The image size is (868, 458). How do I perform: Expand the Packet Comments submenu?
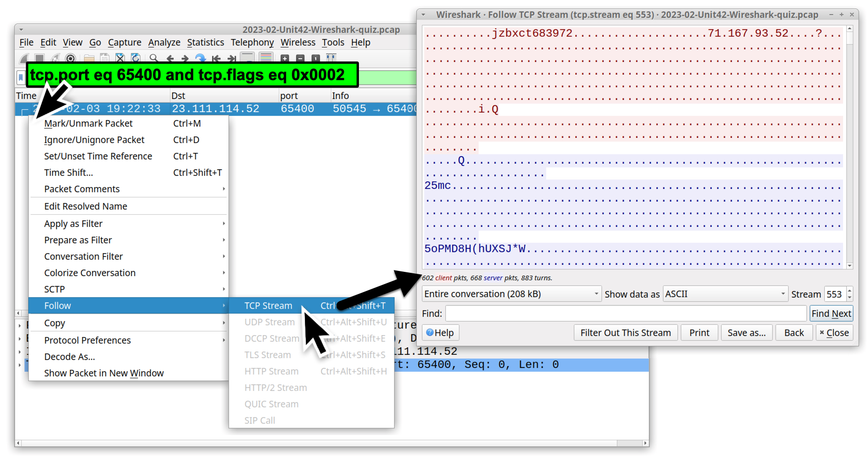(x=129, y=189)
